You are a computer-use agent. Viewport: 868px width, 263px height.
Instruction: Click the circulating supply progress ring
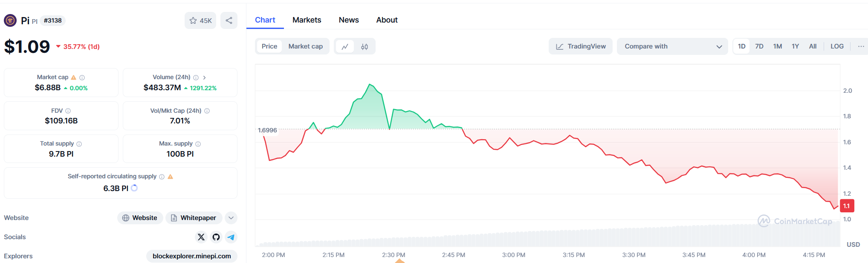[134, 188]
